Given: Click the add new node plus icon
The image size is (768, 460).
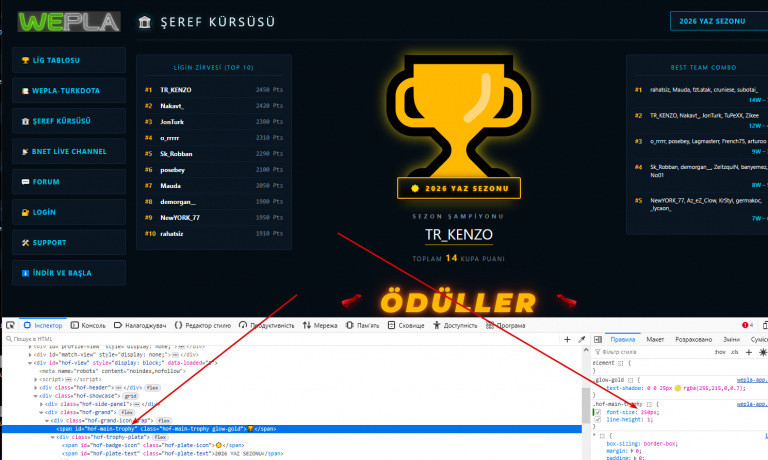Looking at the screenshot, I should click(x=567, y=339).
